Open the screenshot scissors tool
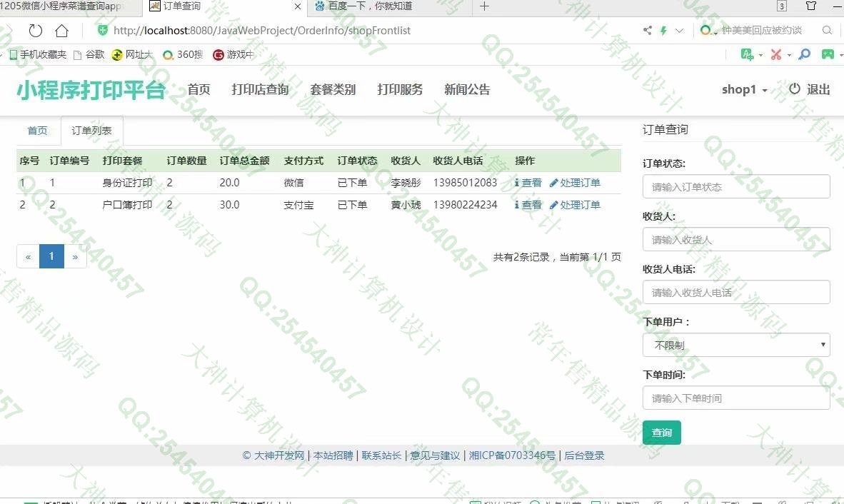 [x=775, y=54]
